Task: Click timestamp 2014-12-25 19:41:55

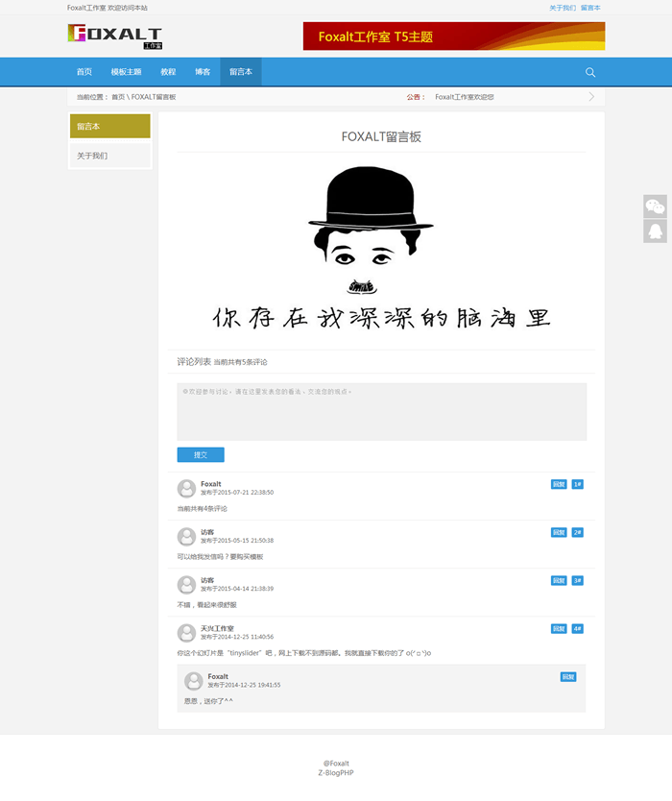Action: click(252, 685)
